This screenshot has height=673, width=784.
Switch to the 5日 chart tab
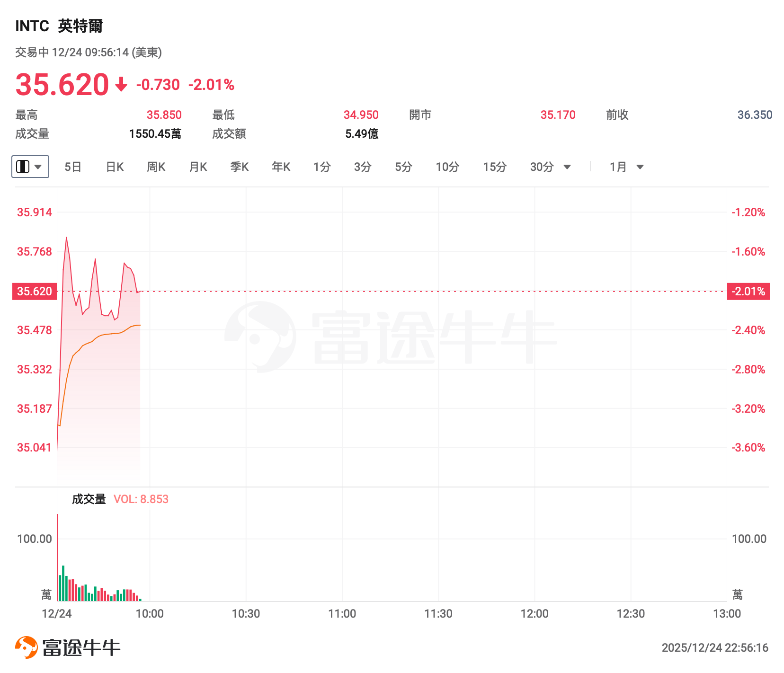click(x=73, y=167)
